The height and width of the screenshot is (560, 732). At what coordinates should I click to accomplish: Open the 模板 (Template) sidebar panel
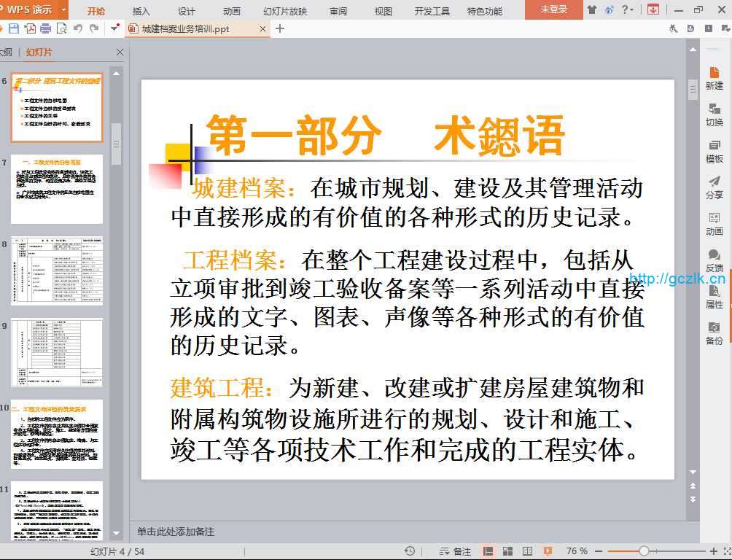[x=714, y=151]
